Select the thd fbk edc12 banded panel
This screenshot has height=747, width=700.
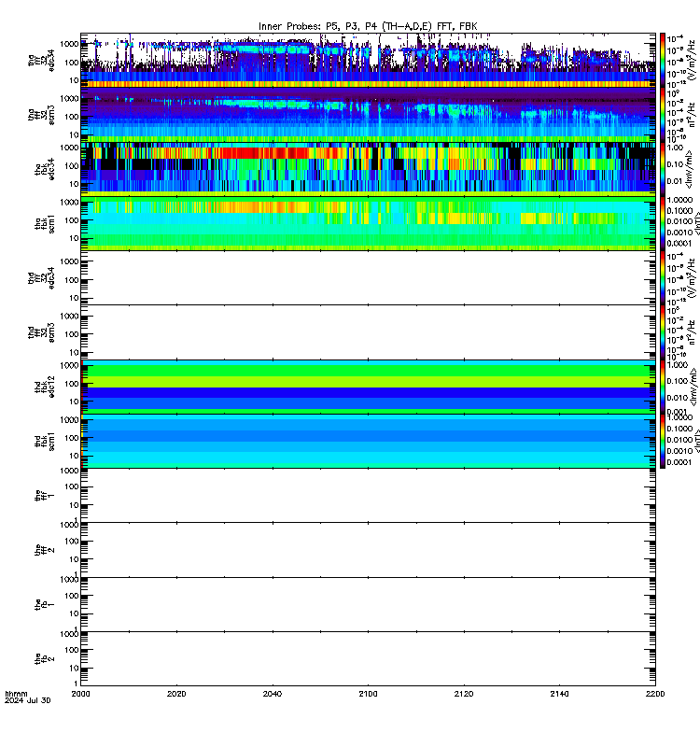pyautogui.click(x=368, y=387)
